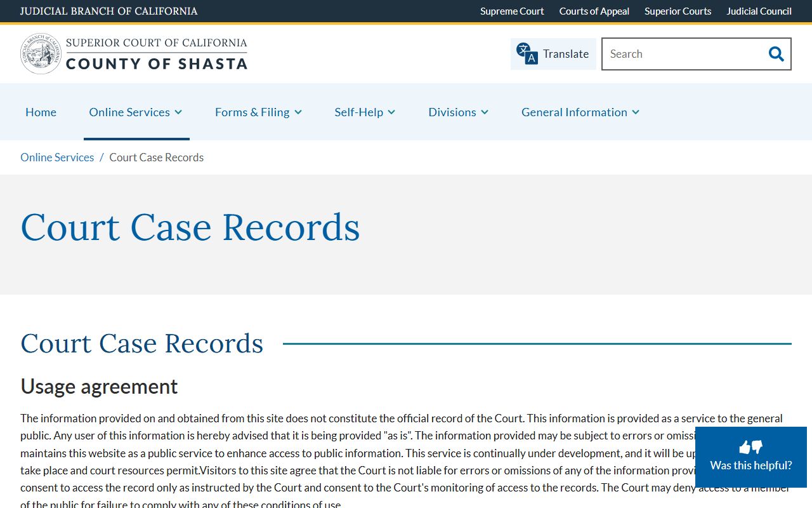
Task: Expand the Self-Help chevron
Action: click(391, 112)
